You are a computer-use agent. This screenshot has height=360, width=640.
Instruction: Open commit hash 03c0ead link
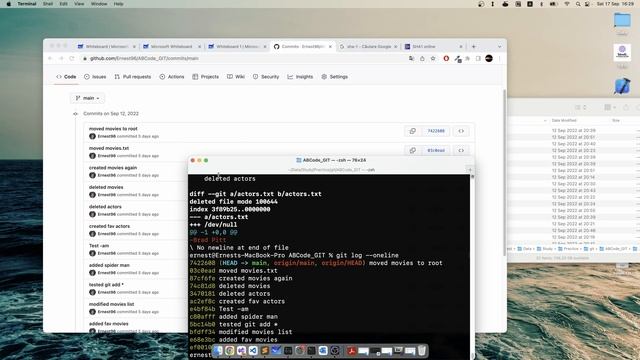coord(436,150)
